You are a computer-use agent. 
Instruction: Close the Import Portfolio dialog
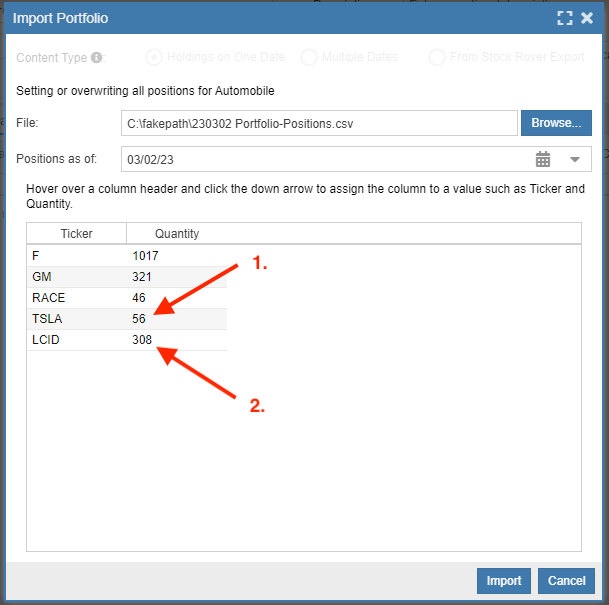tap(587, 18)
